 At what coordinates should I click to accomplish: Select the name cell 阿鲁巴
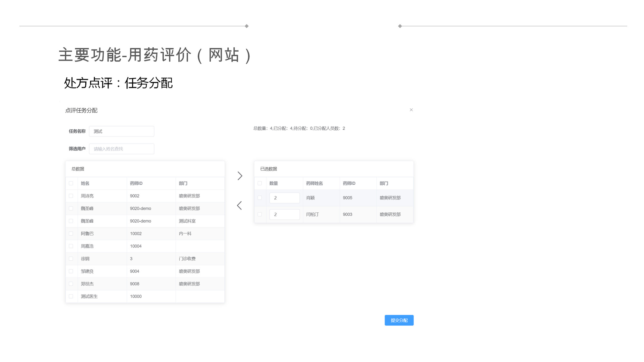point(87,234)
